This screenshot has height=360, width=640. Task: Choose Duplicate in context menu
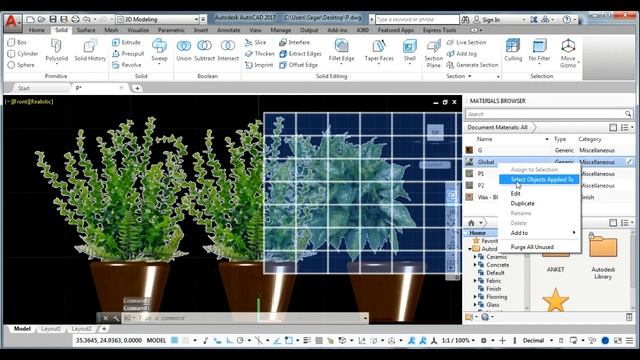(522, 203)
